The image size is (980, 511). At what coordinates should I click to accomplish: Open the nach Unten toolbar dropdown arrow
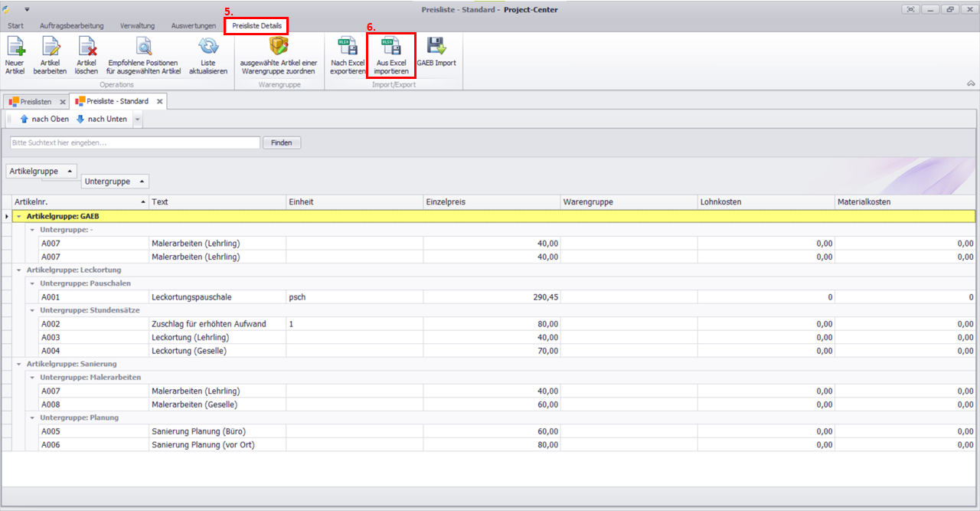click(137, 120)
